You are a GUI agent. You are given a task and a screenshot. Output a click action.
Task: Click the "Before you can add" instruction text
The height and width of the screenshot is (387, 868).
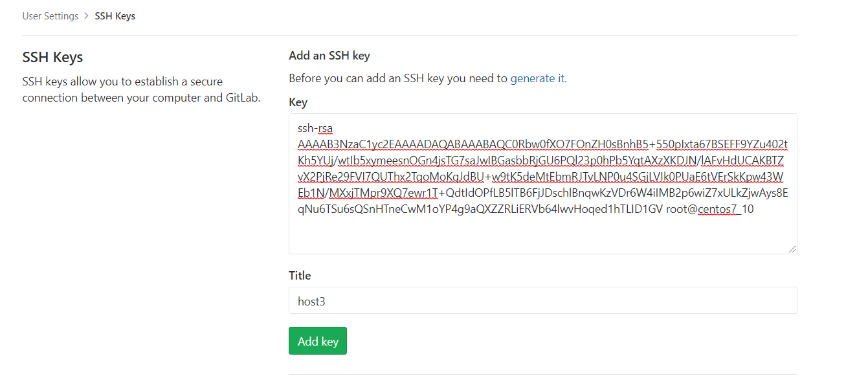[x=398, y=78]
